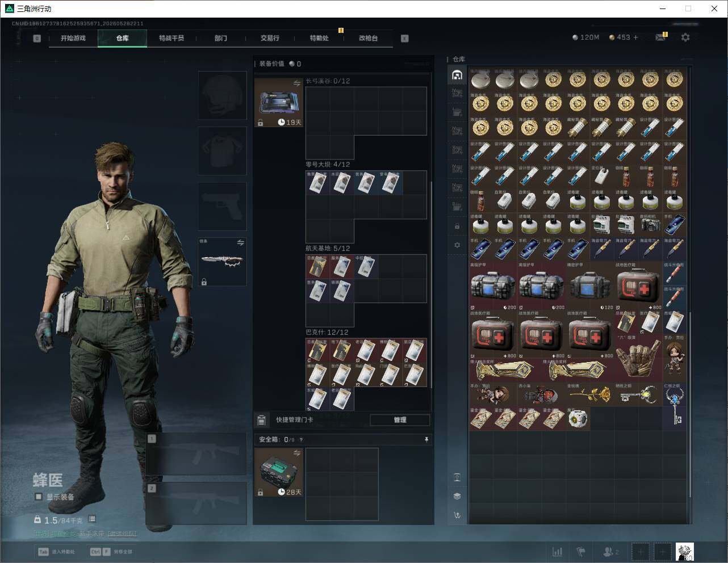Screen dimensions: 728x563
Task: Select the repair kit showing 120
Action: tap(590, 286)
